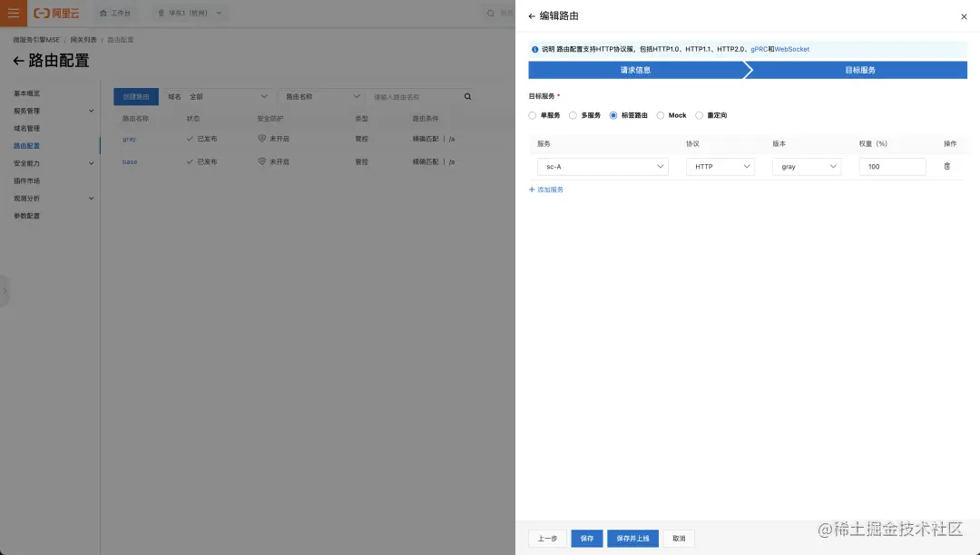This screenshot has width=980, height=555.
Task: Click 微服务引擎MSE breadcrumb
Action: click(36, 40)
